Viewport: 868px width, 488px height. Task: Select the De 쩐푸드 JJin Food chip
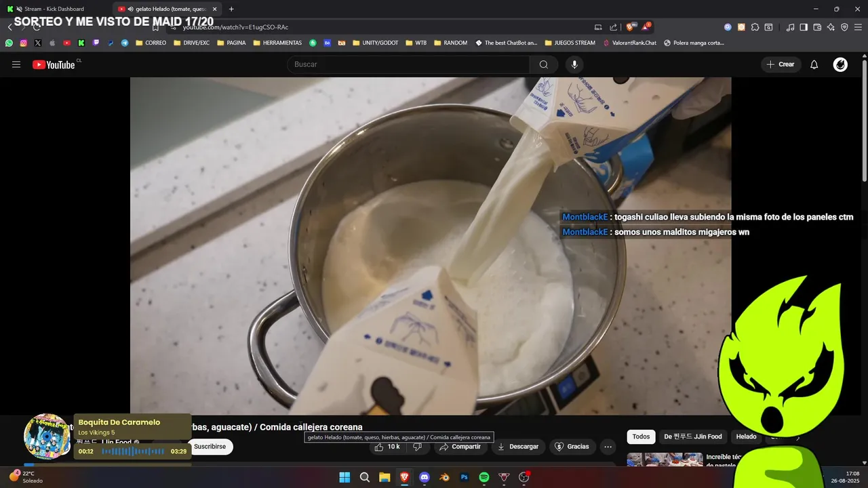[x=693, y=436]
